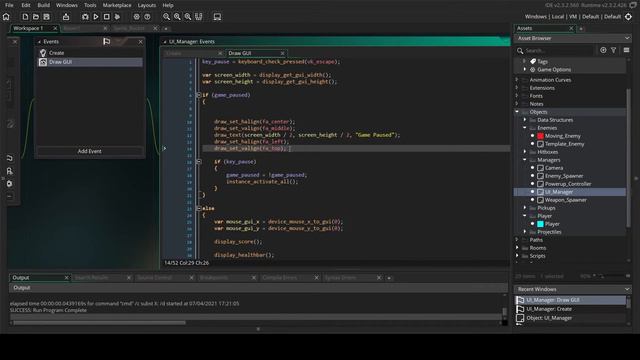This screenshot has height=360, width=640.
Task: Click the Create event lightbulb icon
Action: (43, 53)
